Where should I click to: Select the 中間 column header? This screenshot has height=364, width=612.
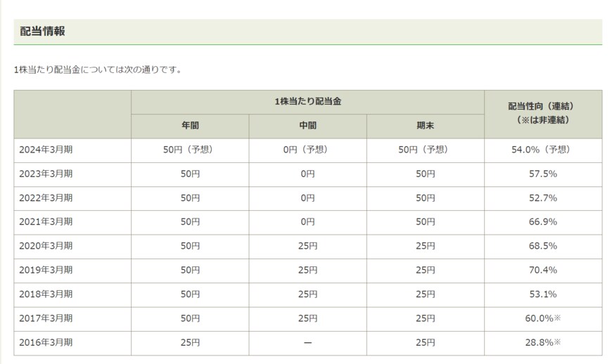pos(307,126)
